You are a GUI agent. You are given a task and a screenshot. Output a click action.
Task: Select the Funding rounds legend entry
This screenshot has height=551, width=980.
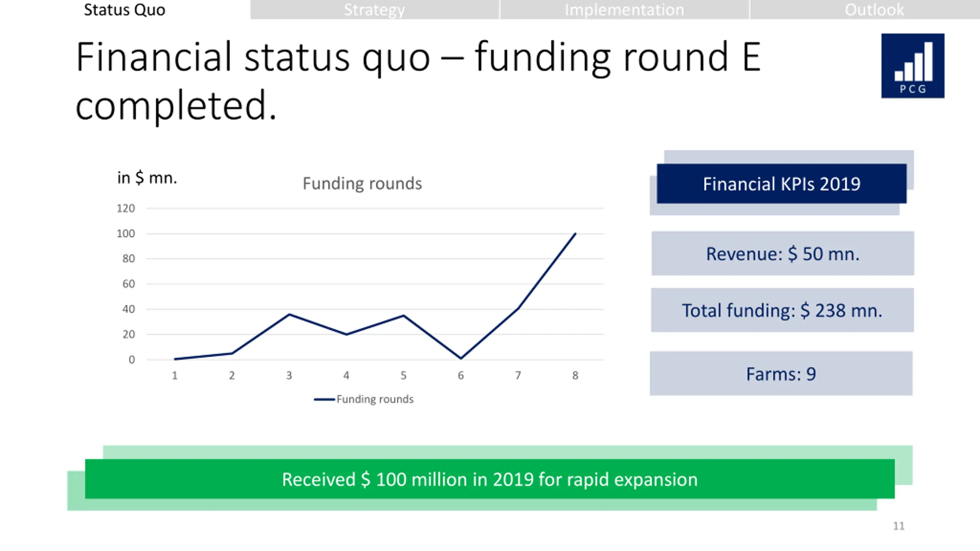click(x=364, y=399)
